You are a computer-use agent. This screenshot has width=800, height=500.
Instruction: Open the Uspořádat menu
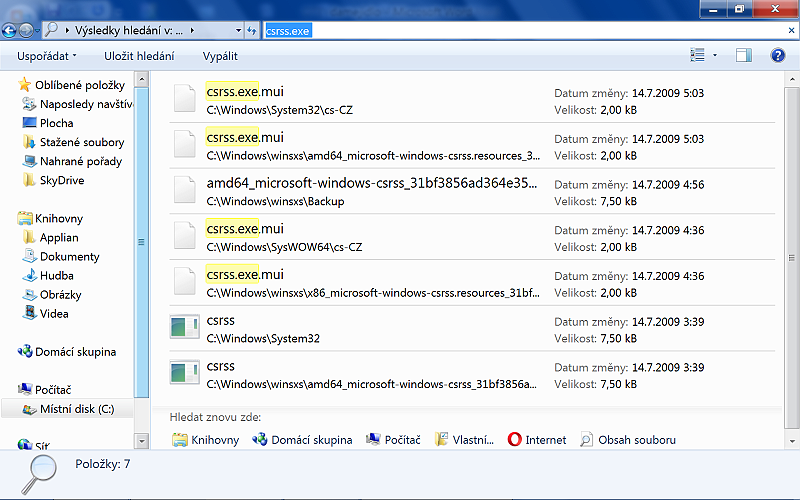click(x=46, y=56)
